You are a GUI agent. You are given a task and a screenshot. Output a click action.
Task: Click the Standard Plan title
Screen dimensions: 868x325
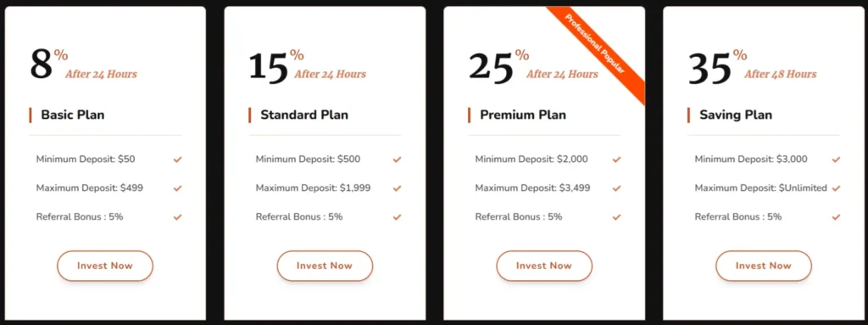click(x=304, y=115)
